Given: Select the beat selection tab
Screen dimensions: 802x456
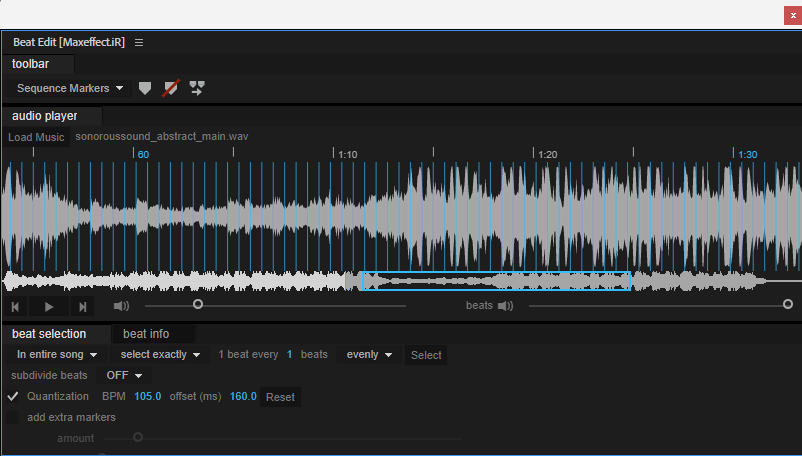Looking at the screenshot, I should (x=49, y=334).
